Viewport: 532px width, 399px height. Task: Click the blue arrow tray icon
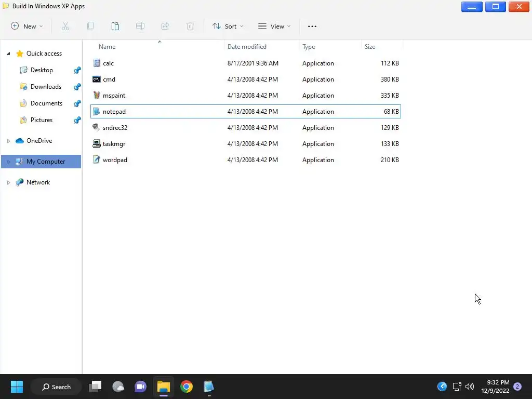pos(442,387)
